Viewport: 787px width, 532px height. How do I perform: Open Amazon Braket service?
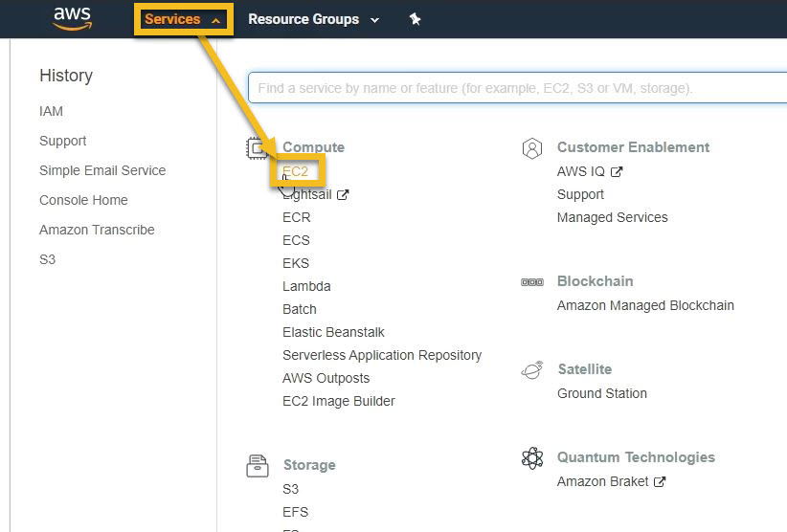[603, 482]
